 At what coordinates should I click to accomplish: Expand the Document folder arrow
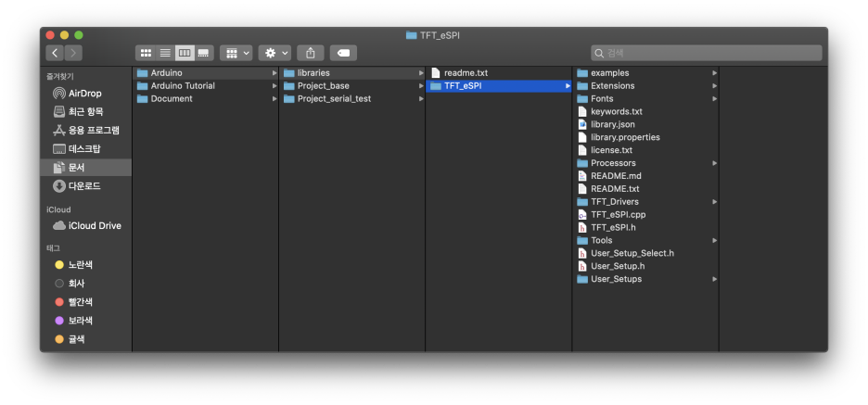[x=274, y=98]
